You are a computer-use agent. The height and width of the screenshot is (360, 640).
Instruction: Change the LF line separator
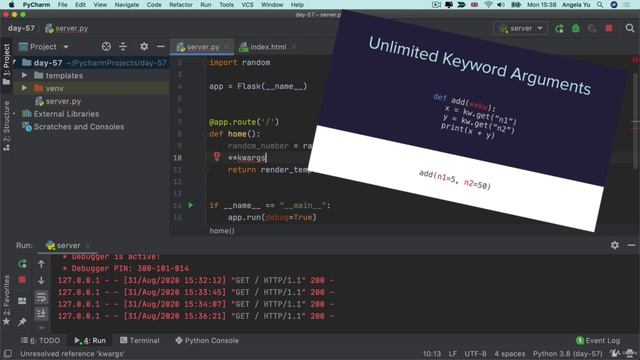(453, 354)
